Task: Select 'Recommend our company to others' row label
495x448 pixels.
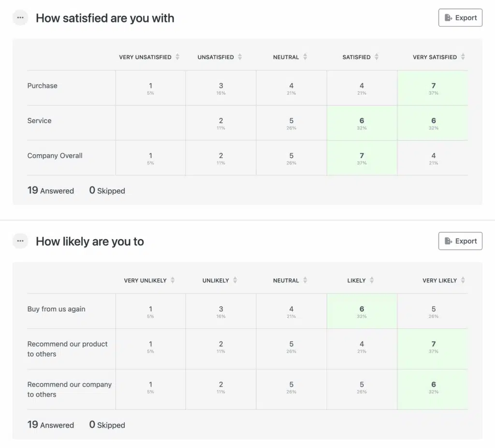Action: coord(70,389)
